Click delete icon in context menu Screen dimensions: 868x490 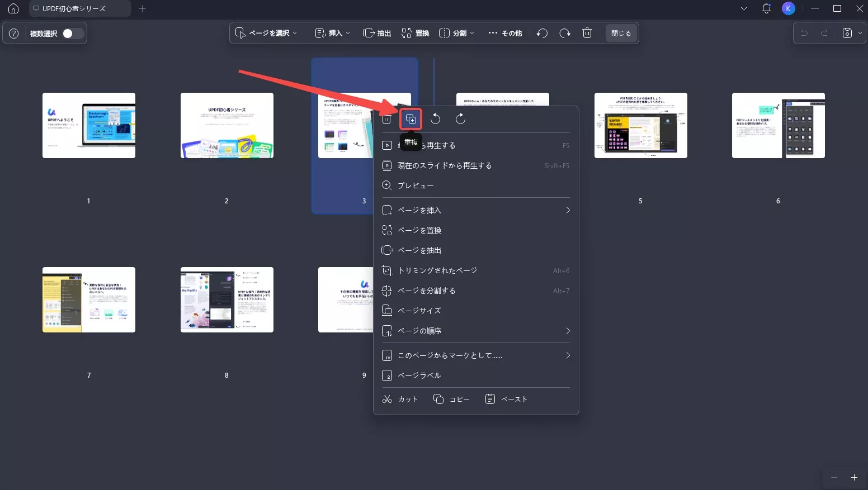386,119
